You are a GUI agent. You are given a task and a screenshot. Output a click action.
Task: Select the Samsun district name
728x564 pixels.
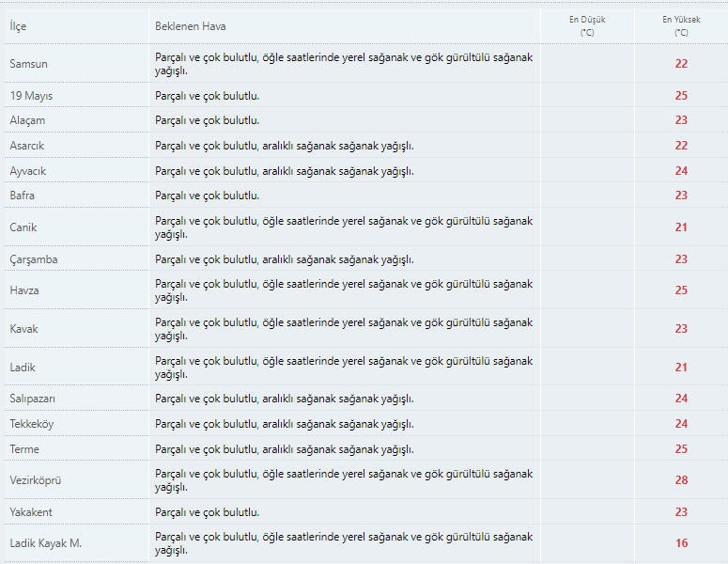coord(29,64)
